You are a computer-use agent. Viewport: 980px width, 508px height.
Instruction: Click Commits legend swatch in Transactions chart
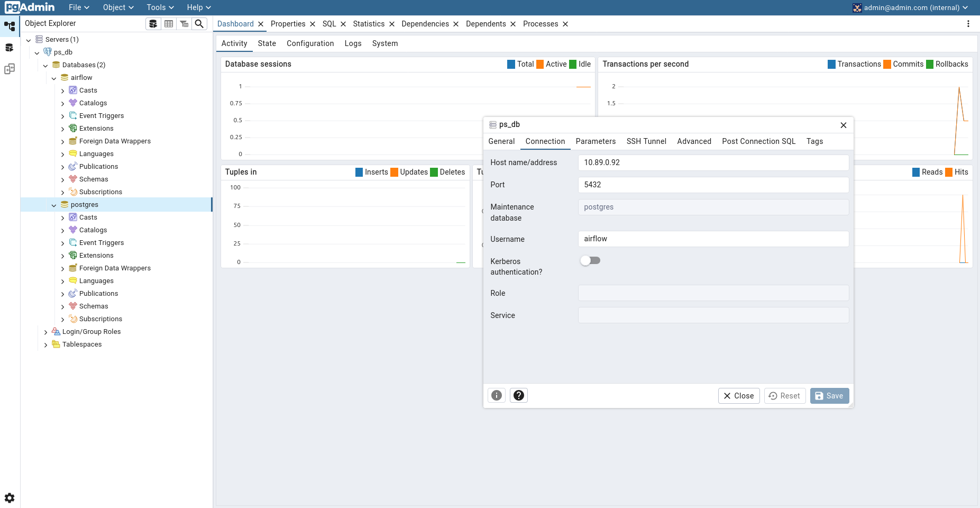[887, 64]
